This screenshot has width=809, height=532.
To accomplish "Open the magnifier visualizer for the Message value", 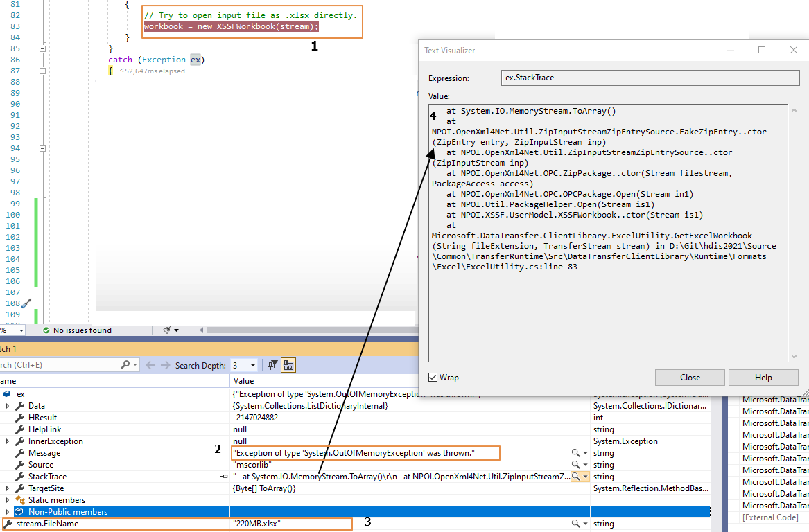I will [576, 452].
